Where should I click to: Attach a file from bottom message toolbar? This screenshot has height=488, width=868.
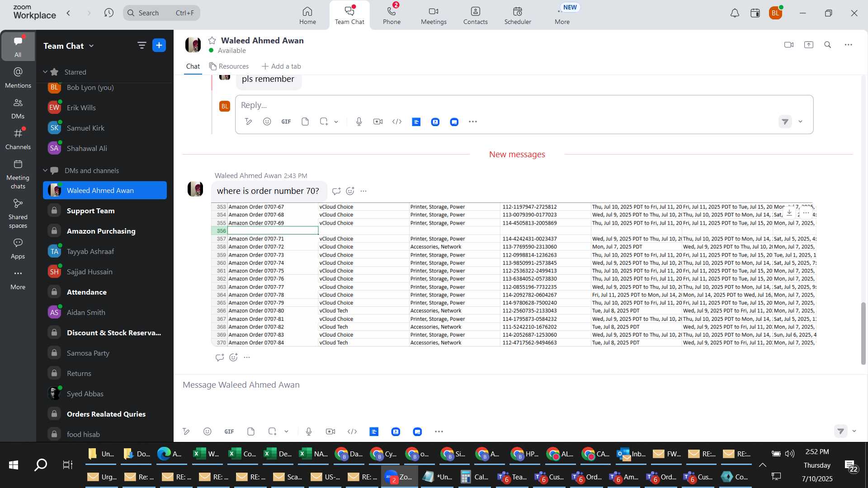[x=251, y=432]
